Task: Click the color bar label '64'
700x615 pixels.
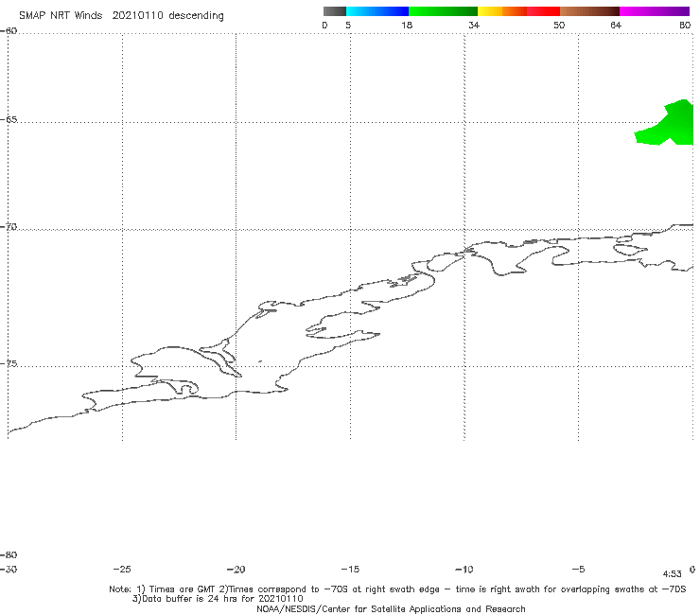Action: click(x=616, y=25)
